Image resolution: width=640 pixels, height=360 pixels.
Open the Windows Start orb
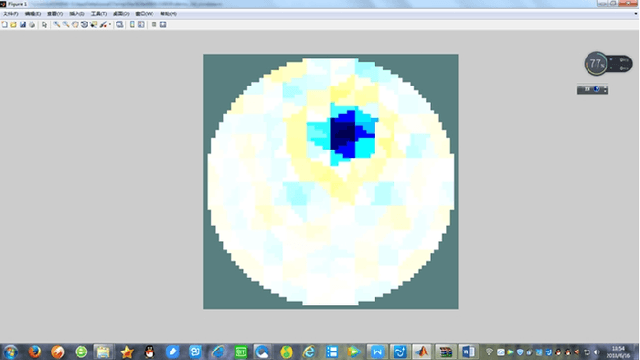(11, 352)
